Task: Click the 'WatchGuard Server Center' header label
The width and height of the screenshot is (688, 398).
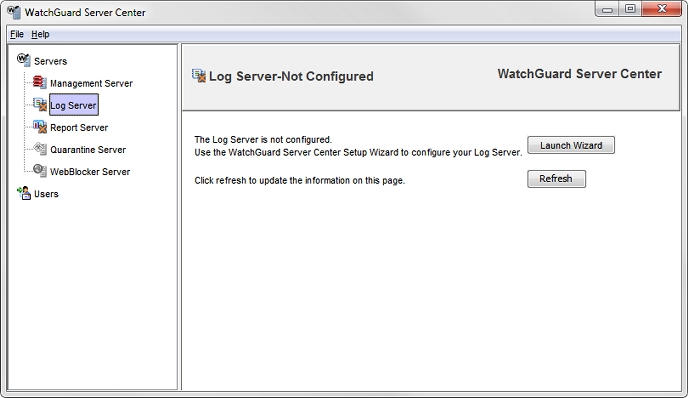Action: pyautogui.click(x=580, y=74)
